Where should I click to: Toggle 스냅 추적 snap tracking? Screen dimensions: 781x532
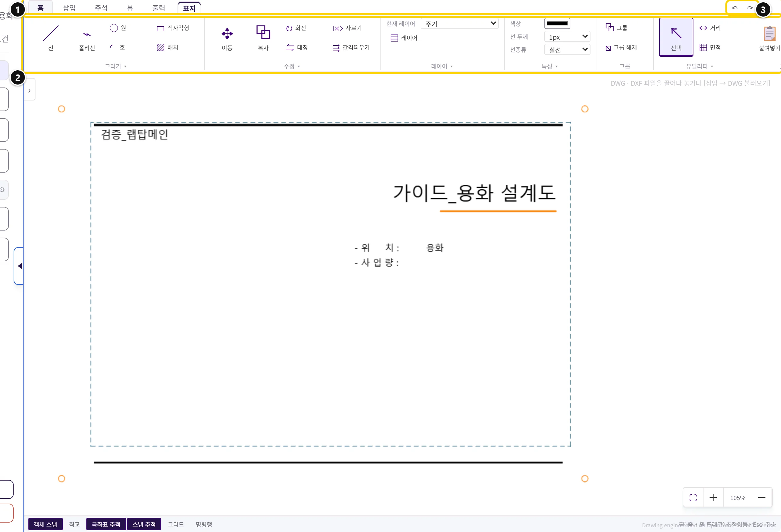point(144,524)
